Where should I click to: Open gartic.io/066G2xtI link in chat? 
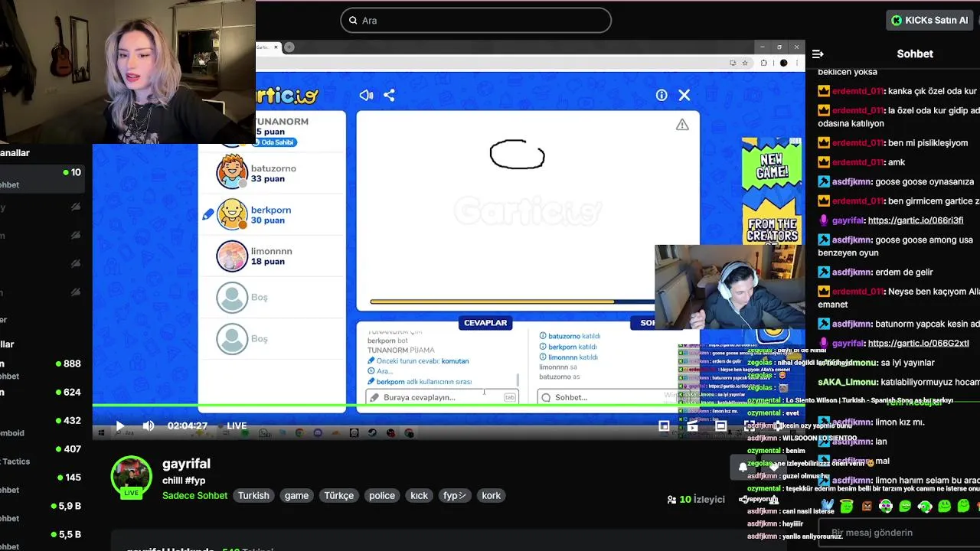tap(919, 344)
